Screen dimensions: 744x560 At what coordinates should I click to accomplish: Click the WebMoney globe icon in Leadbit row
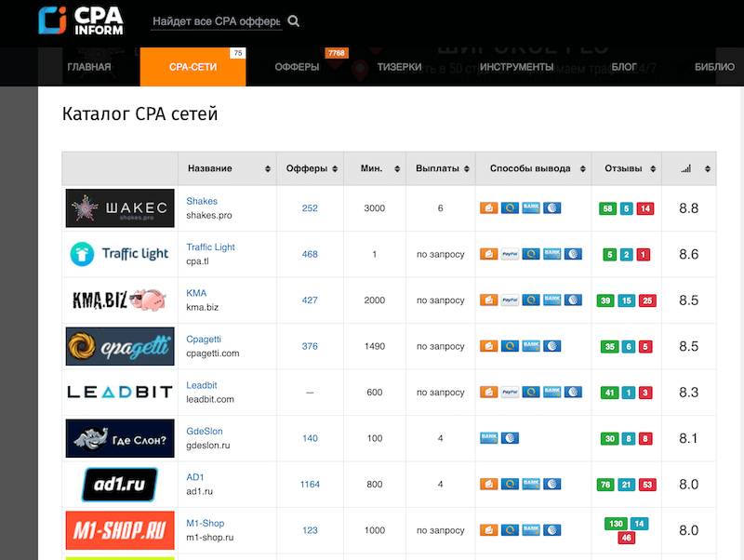click(x=574, y=393)
